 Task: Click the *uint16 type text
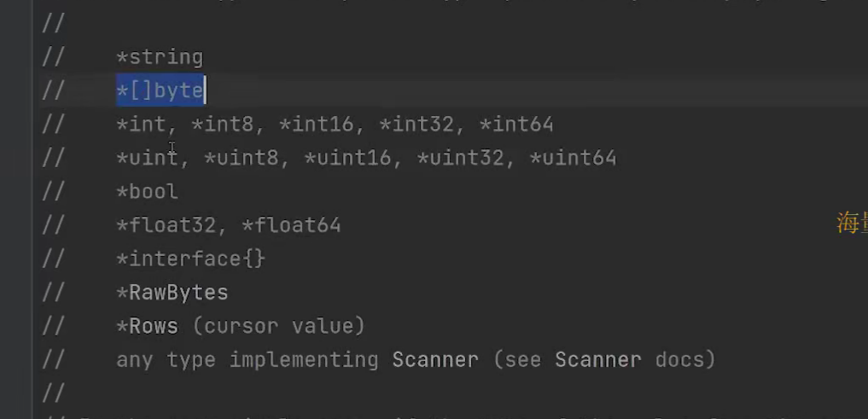(347, 158)
